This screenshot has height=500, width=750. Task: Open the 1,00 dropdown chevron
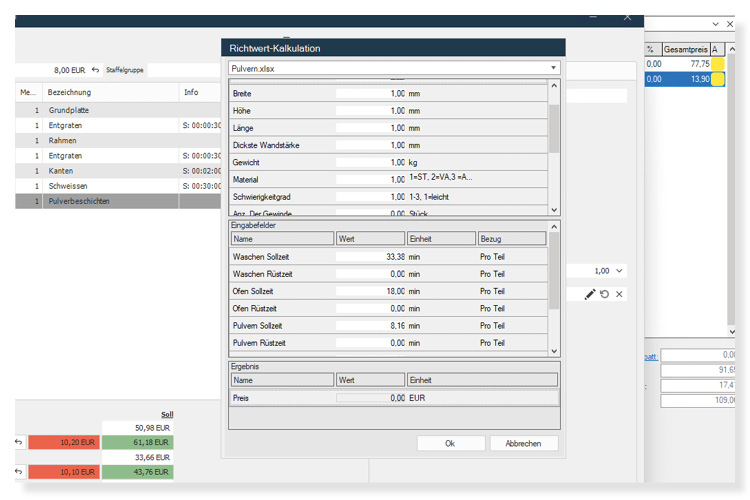[x=619, y=271]
